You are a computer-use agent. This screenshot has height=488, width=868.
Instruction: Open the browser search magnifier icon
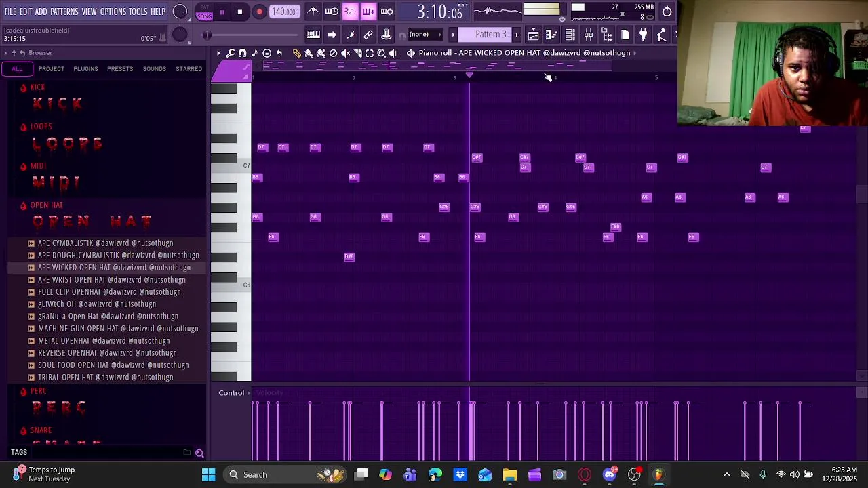pyautogui.click(x=199, y=453)
